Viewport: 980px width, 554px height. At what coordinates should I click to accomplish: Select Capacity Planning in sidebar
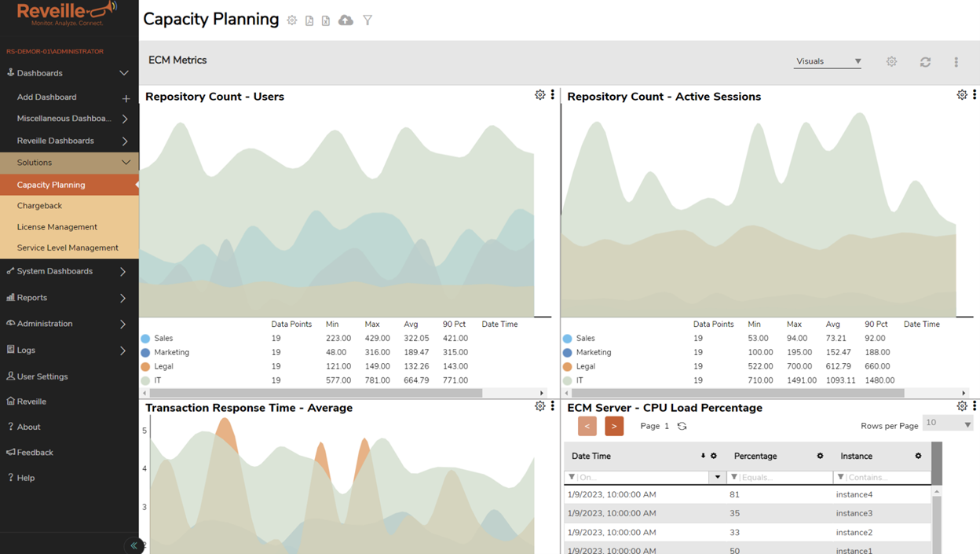coord(69,185)
